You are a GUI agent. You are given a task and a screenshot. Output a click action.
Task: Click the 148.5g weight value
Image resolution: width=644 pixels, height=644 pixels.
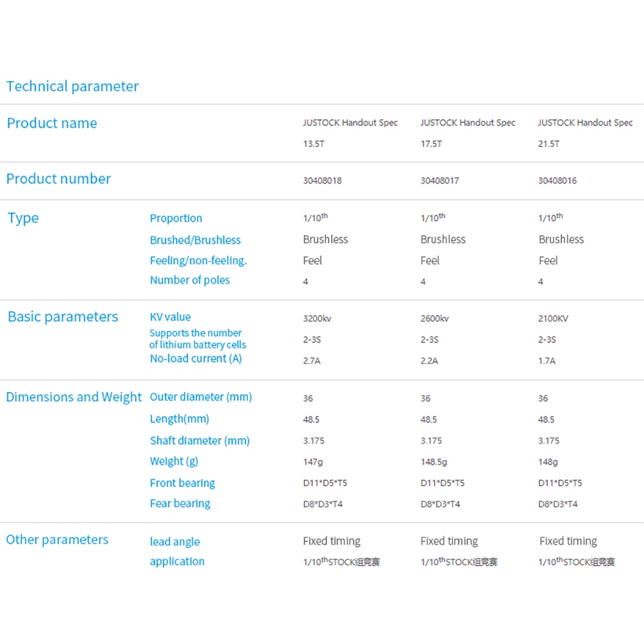click(x=434, y=462)
